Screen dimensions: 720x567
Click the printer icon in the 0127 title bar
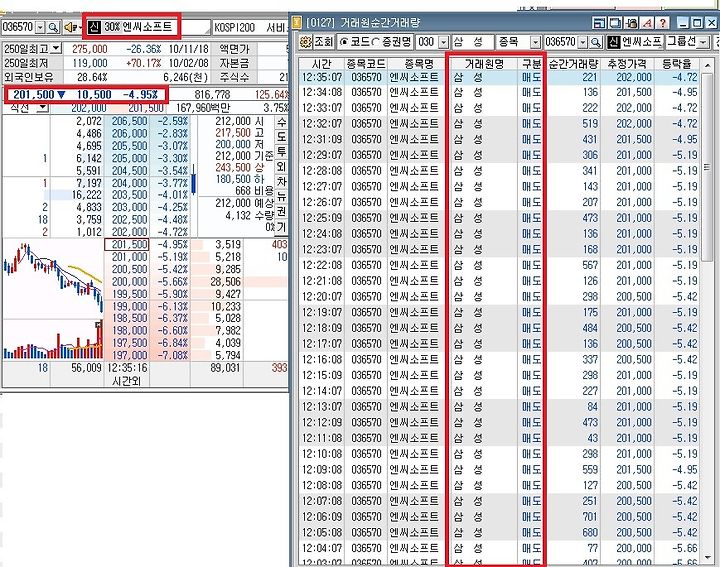(x=631, y=22)
